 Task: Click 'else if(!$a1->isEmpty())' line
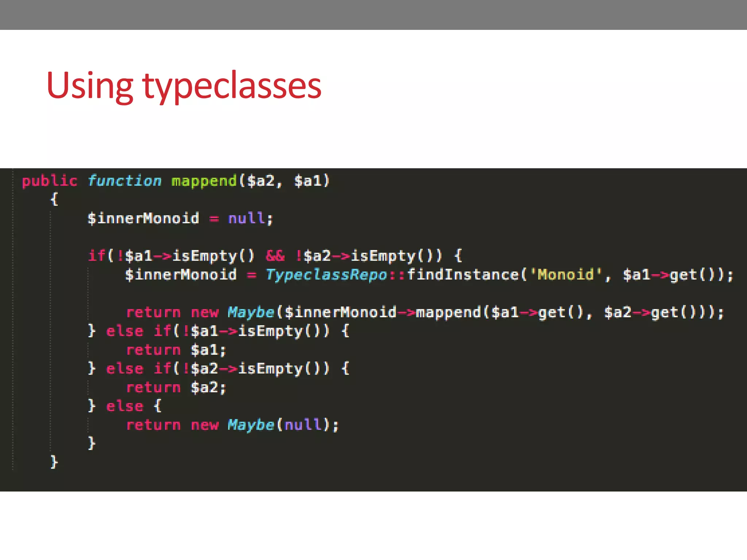[219, 331]
